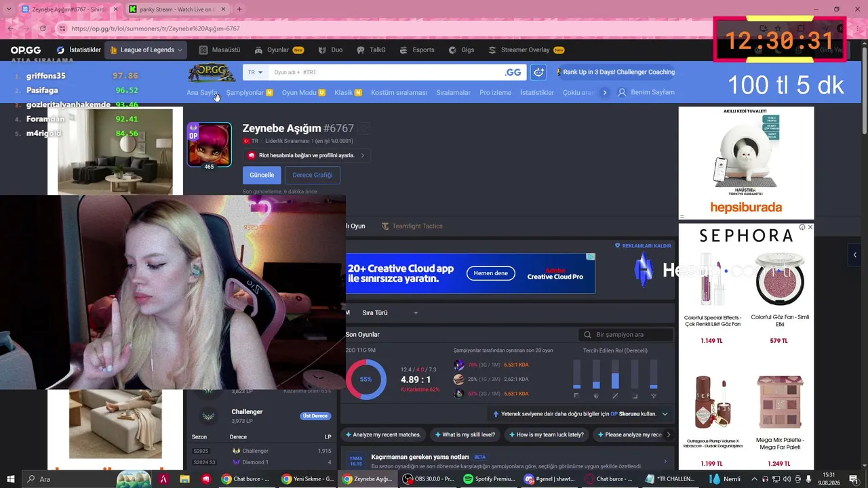868x488 pixels.
Task: Open the Esports section
Action: [417, 50]
